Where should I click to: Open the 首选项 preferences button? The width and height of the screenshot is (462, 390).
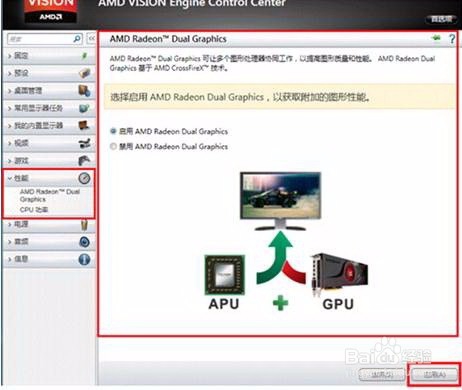coord(442,19)
